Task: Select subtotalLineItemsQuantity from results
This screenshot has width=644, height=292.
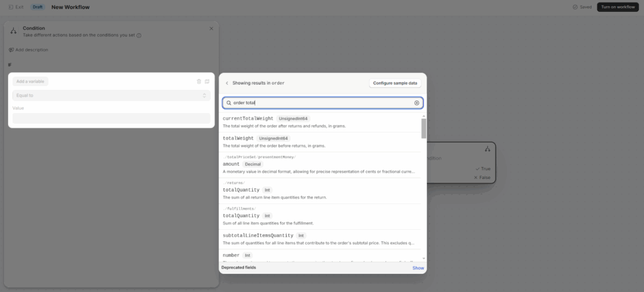Action: pos(258,235)
